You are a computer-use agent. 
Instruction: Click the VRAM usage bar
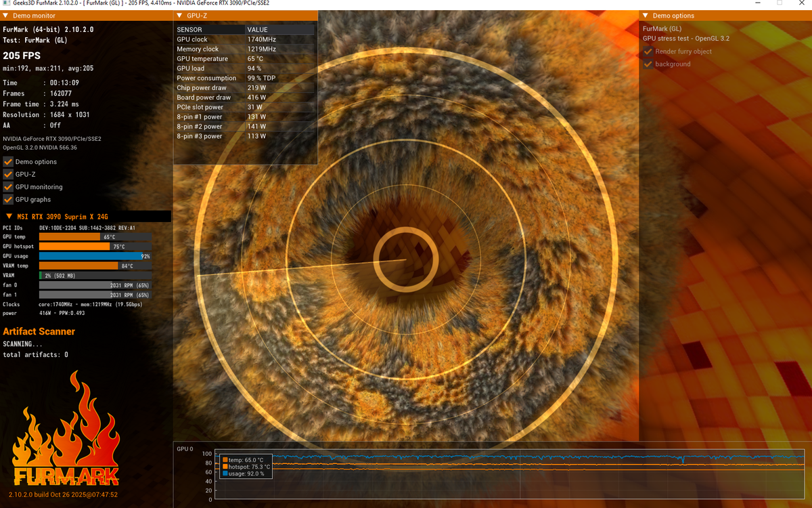[95, 276]
